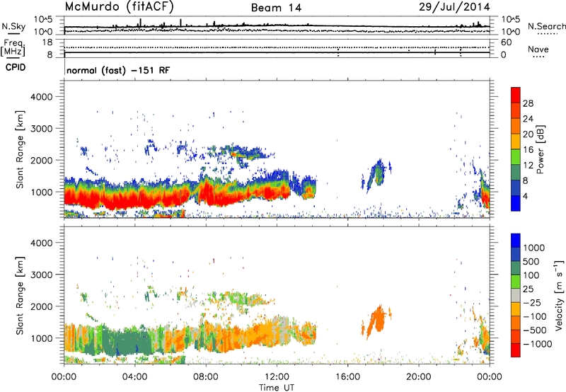
Task: Click the orange velocity echo near 17:30 UT
Action: pos(376,321)
